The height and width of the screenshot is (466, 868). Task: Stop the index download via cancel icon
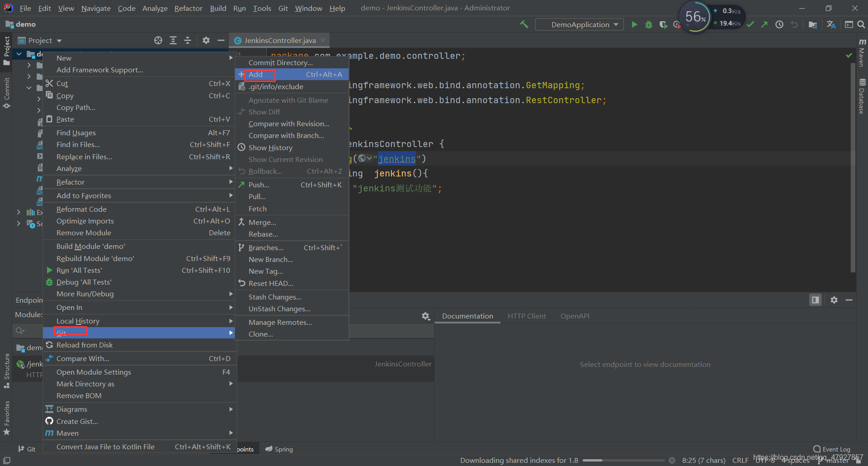pyautogui.click(x=672, y=460)
